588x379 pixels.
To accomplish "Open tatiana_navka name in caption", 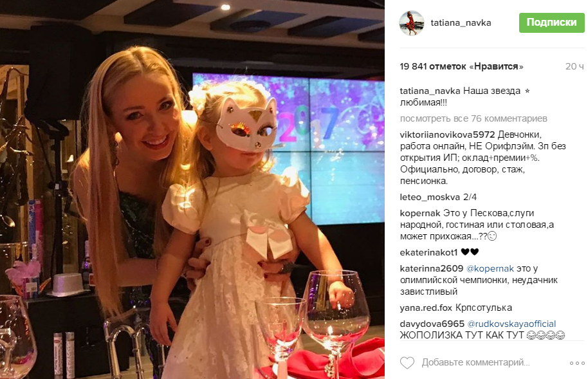I will click(430, 91).
